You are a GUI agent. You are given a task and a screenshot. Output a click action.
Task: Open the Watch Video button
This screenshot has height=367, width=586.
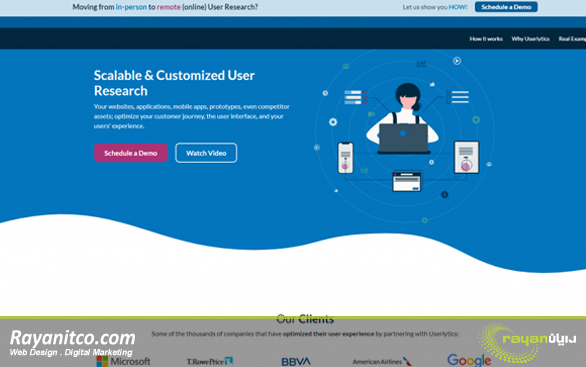(206, 153)
